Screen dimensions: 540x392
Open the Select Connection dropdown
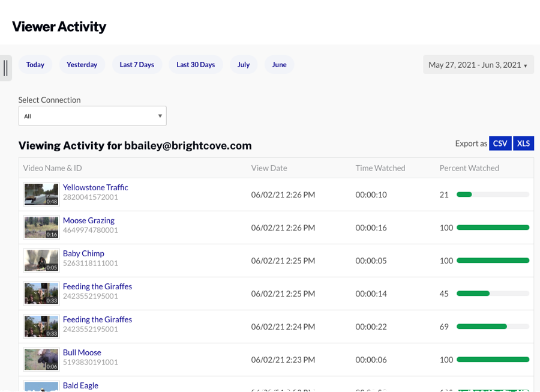[92, 115]
